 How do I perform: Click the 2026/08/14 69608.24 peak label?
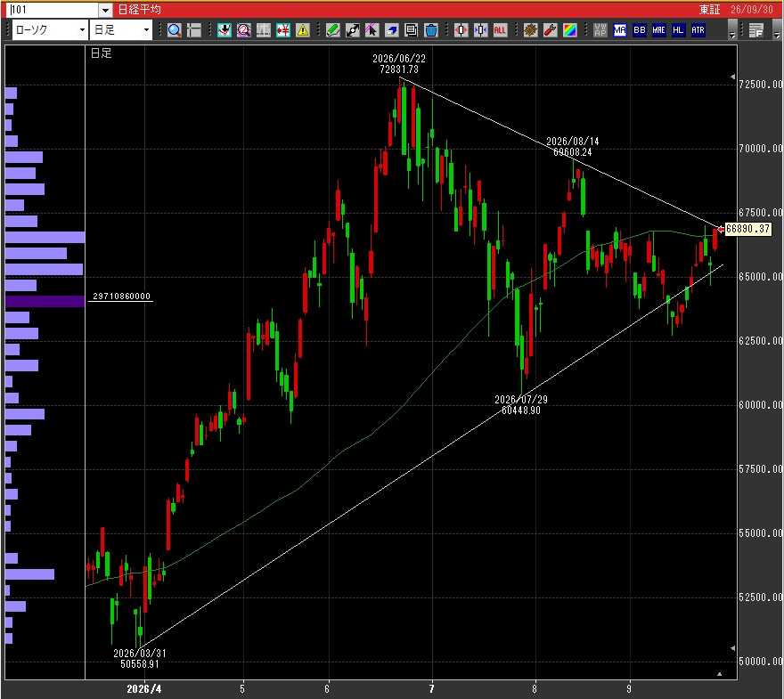pyautogui.click(x=573, y=146)
